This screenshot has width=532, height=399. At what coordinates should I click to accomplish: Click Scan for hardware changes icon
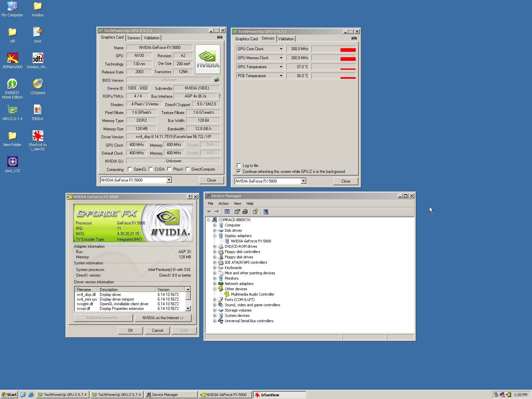click(266, 211)
